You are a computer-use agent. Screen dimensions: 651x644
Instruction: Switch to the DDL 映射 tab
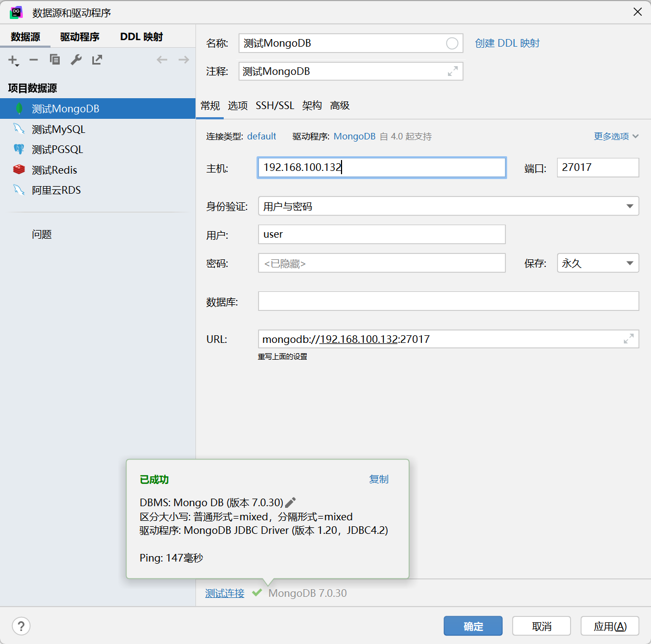(x=142, y=37)
